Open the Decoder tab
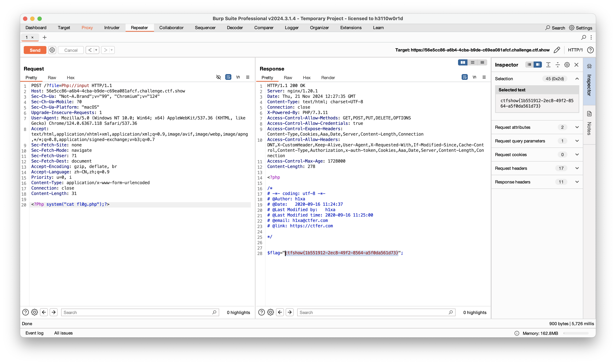Viewport: 616px width, 364px height. coord(235,28)
